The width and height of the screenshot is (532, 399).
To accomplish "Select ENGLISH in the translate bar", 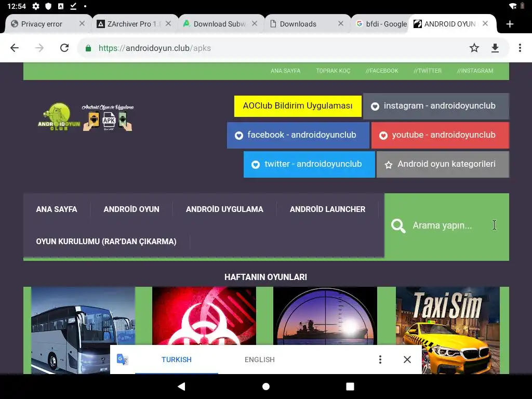I will [260, 360].
